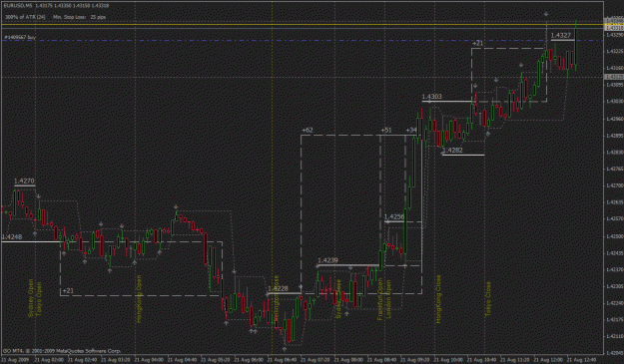This screenshot has width=624, height=364.
Task: Click the 1.4270 level label
Action: pos(24,182)
